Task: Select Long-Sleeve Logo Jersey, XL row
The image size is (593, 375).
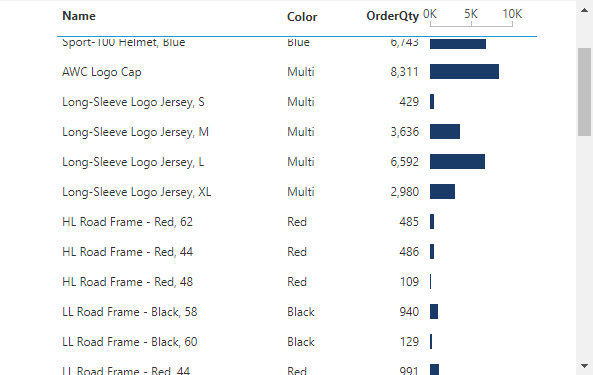Action: tap(297, 192)
